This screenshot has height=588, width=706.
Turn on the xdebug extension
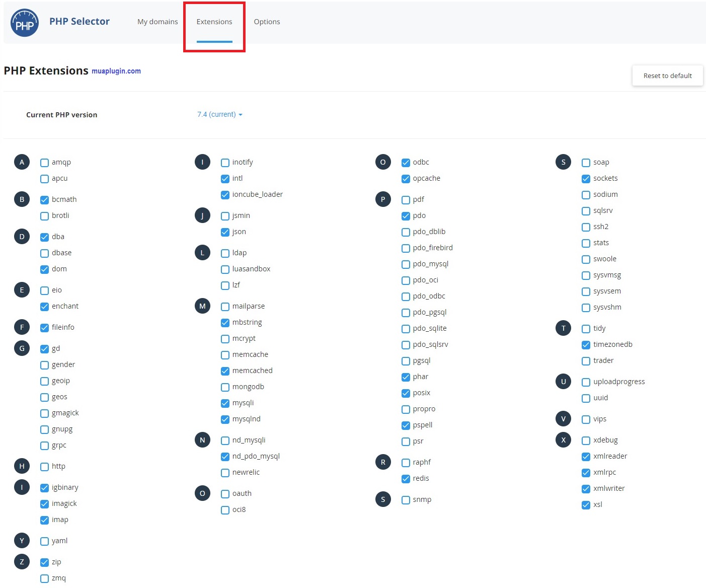click(x=586, y=440)
